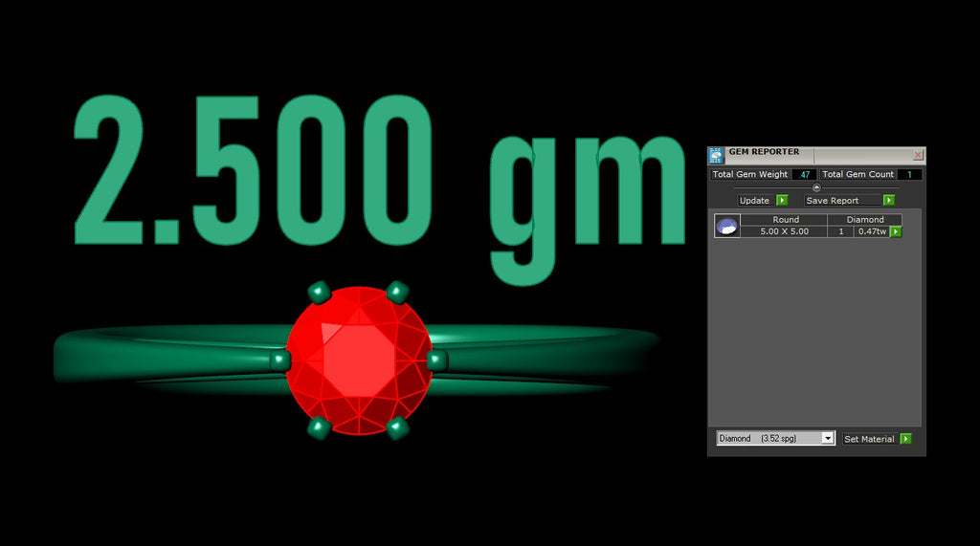Image resolution: width=980 pixels, height=546 pixels.
Task: Open the Diamond (3.52 spg) material dropdown
Action: (x=775, y=439)
